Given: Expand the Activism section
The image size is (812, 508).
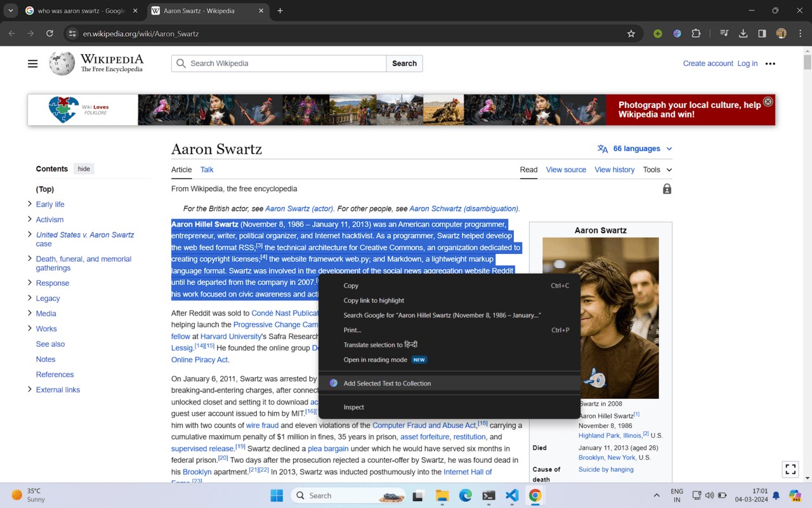Looking at the screenshot, I should (29, 219).
